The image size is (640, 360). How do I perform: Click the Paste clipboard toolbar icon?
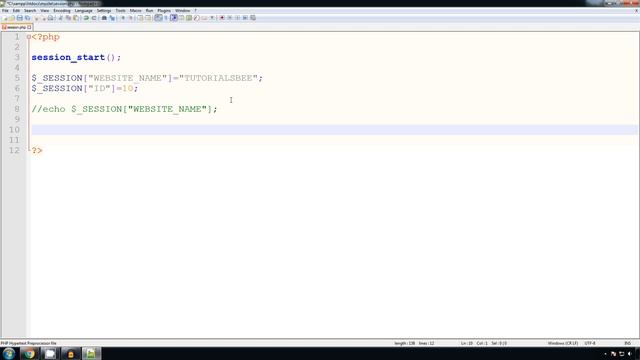[76, 18]
